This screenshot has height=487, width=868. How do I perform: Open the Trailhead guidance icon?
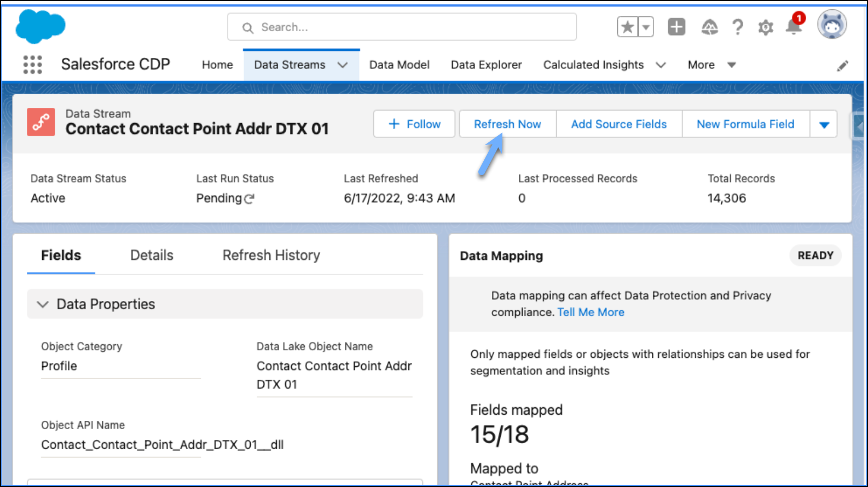(x=709, y=27)
